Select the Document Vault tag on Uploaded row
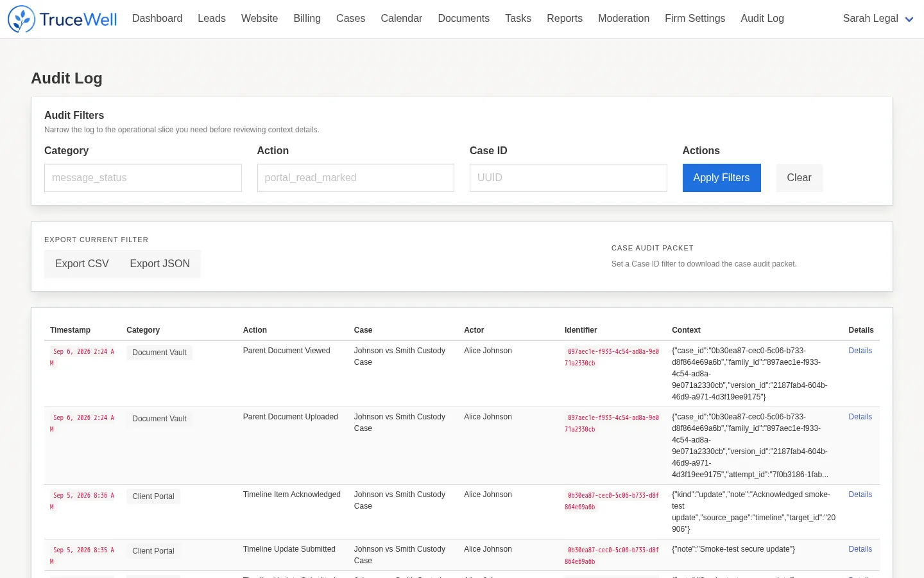Screen dimensions: 924x578 [x=159, y=419]
